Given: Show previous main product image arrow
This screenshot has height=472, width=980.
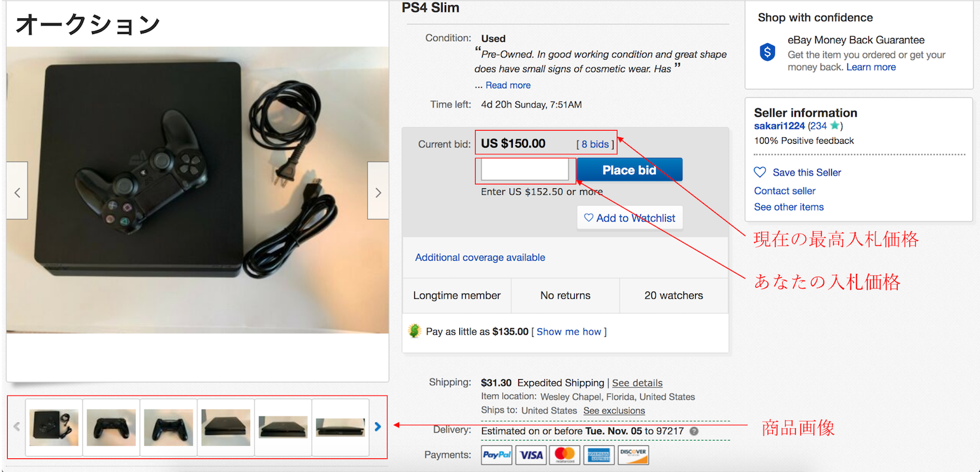Looking at the screenshot, I should coord(17,191).
